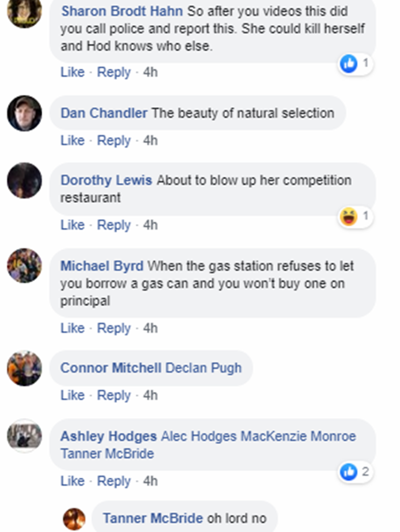This screenshot has height=532, width=400.
Task: Click the laughing reaction on Dorothy's comment
Action: point(348,217)
